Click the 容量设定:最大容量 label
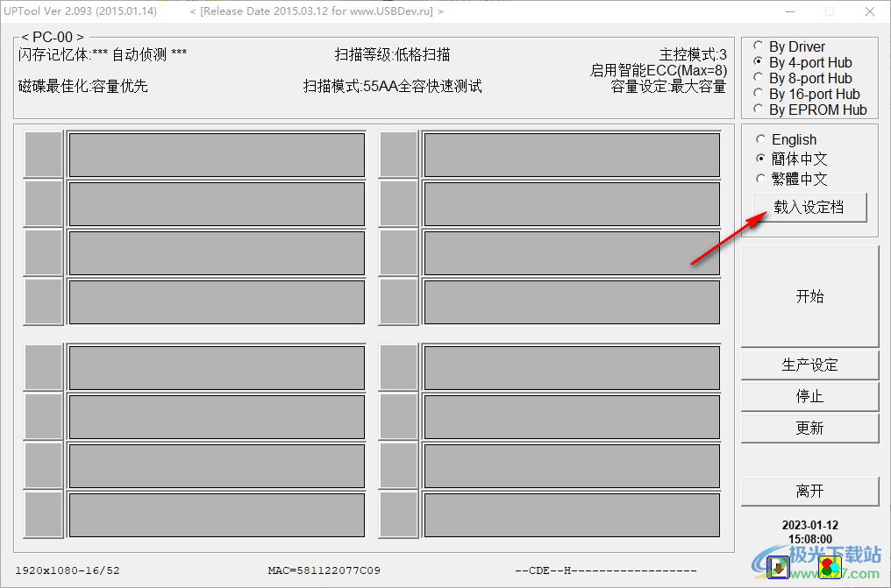This screenshot has height=588, width=891. pos(669,86)
